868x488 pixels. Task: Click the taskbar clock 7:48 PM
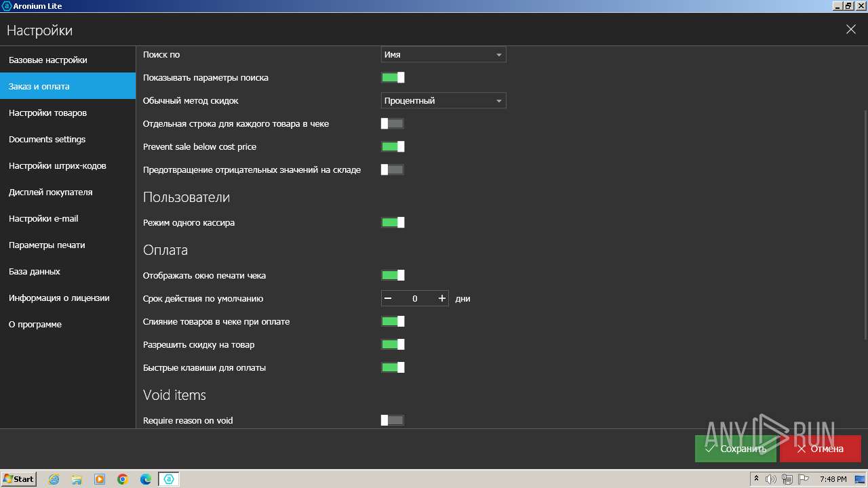tap(833, 479)
